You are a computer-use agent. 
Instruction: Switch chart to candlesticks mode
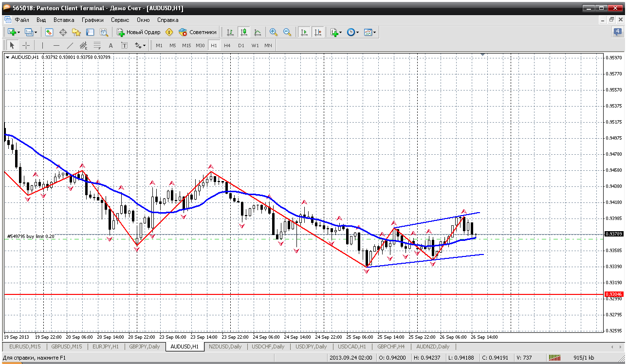pos(244,32)
